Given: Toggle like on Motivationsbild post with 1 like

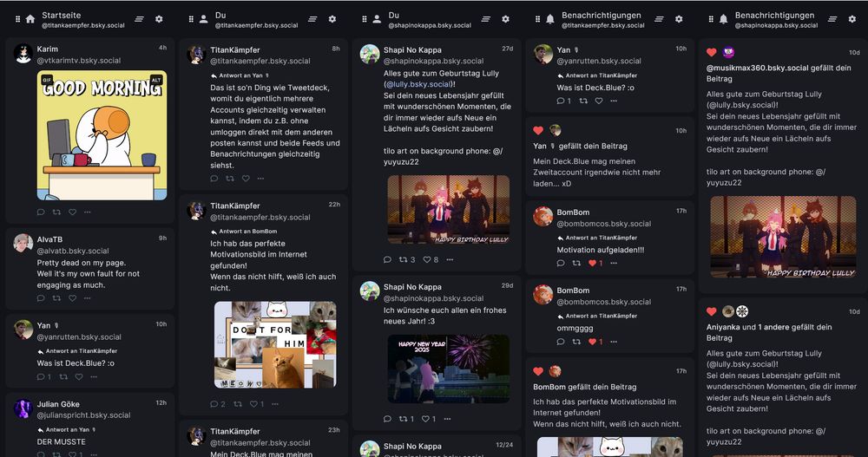Looking at the screenshot, I should (x=257, y=404).
